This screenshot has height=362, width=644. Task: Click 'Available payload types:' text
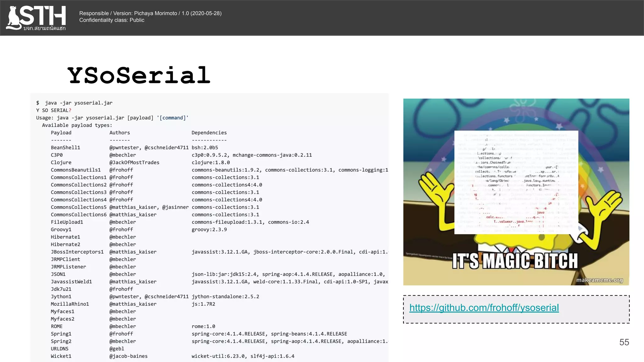[x=77, y=125]
